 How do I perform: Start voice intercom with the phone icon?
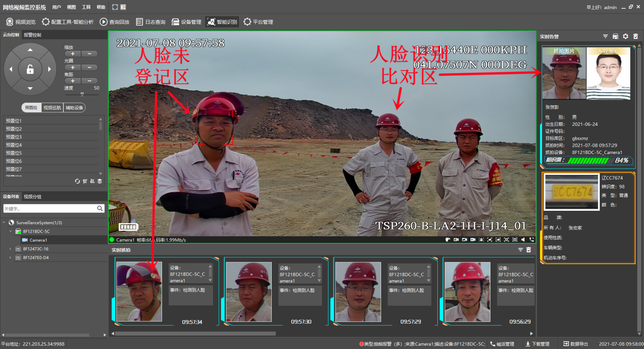(531, 240)
